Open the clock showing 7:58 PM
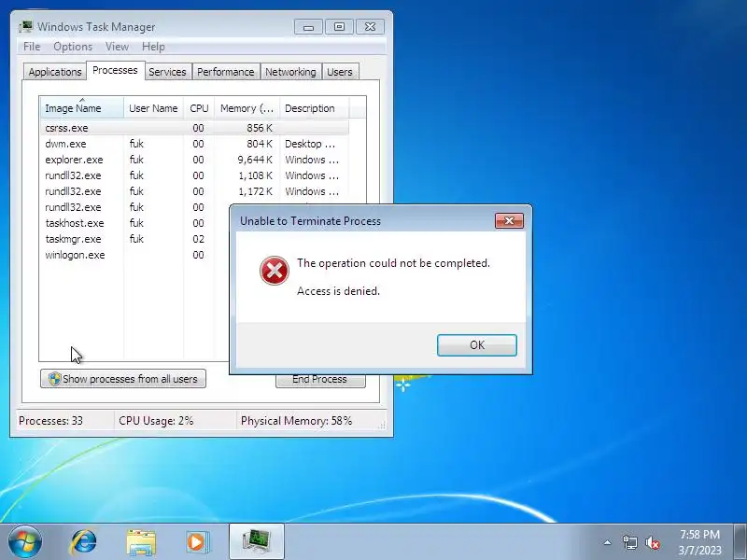The height and width of the screenshot is (560, 747). coord(699,542)
